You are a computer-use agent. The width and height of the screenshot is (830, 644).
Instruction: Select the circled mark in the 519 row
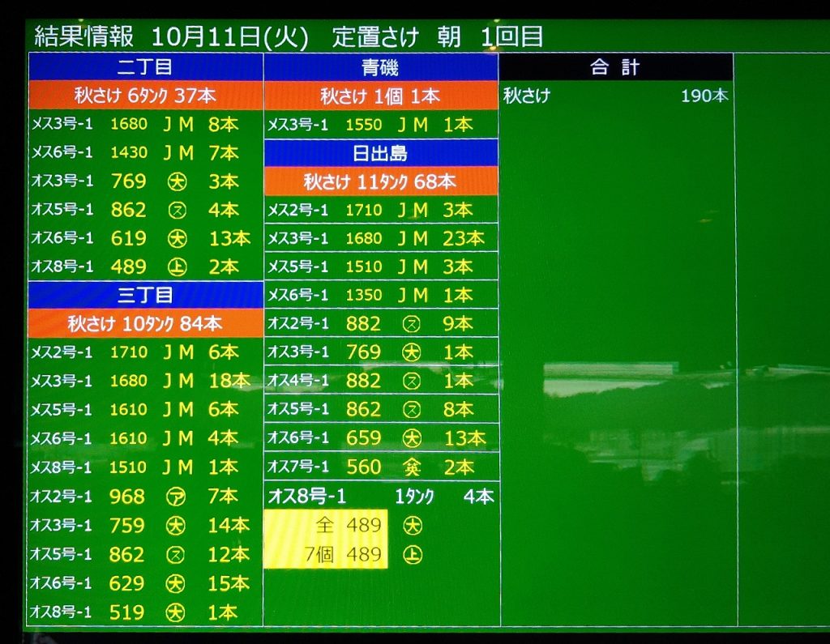pyautogui.click(x=177, y=612)
